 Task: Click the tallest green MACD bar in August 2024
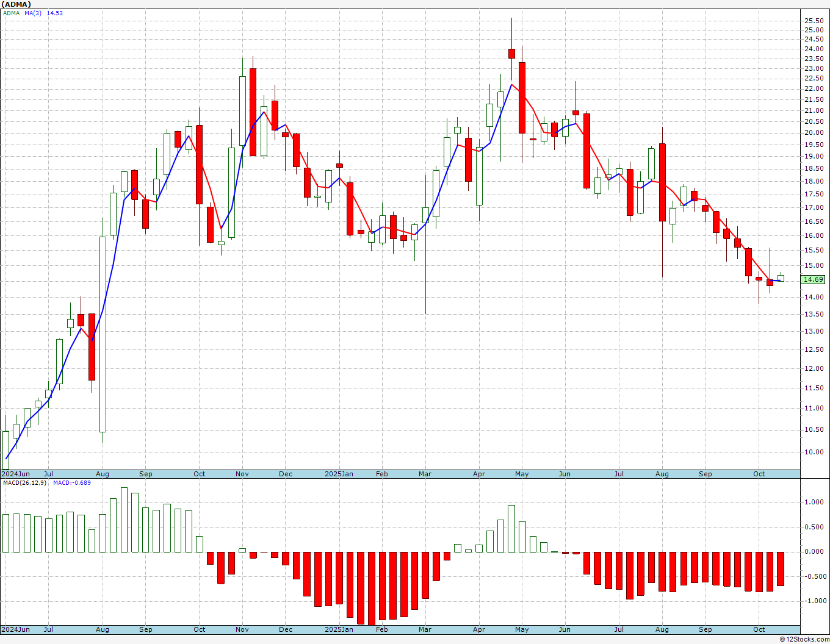(124, 520)
